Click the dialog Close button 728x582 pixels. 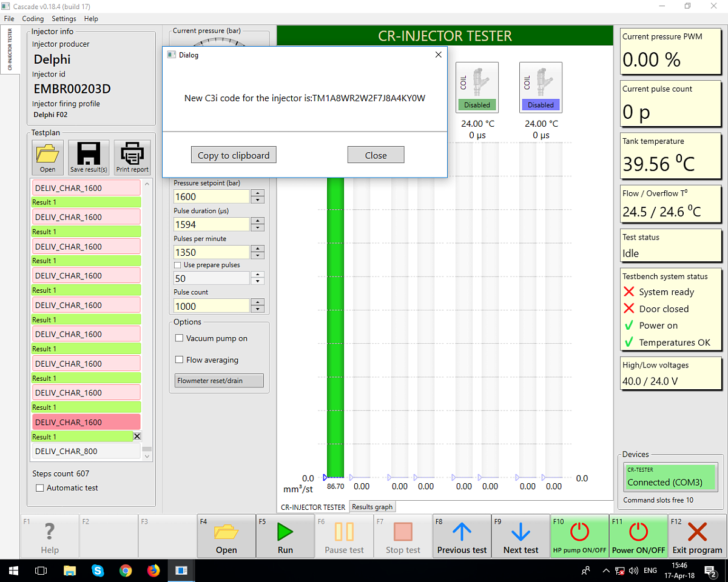[376, 155]
